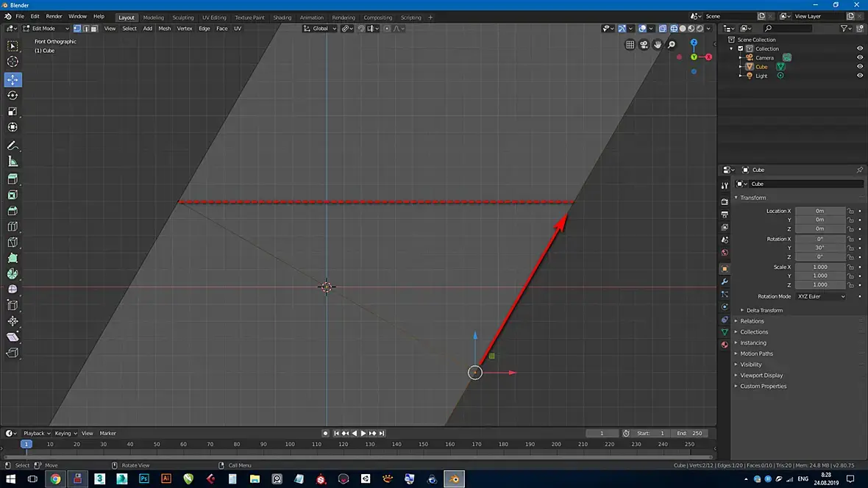The image size is (868, 488).
Task: Select the Shrink/Fatten tool
Action: click(x=13, y=321)
